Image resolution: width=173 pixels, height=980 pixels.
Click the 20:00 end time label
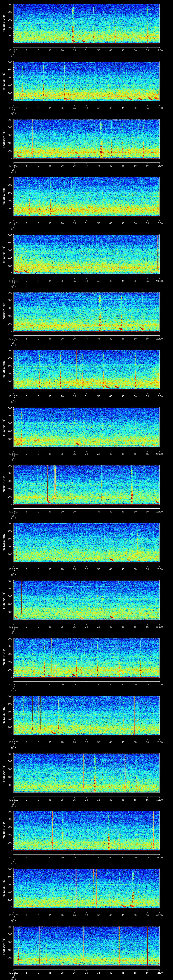click(x=159, y=223)
